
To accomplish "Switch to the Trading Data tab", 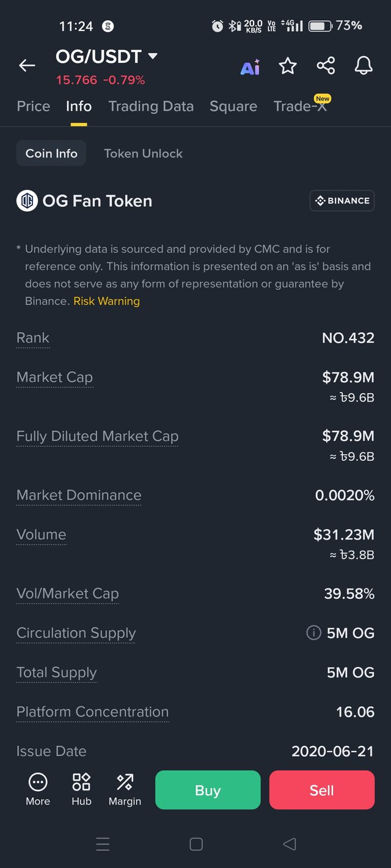I will pyautogui.click(x=151, y=106).
